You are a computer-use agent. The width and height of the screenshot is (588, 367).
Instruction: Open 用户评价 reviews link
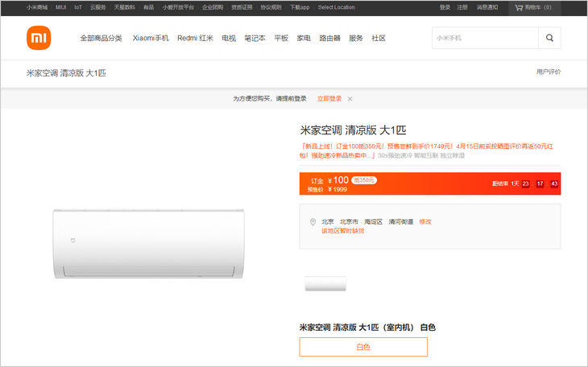549,72
